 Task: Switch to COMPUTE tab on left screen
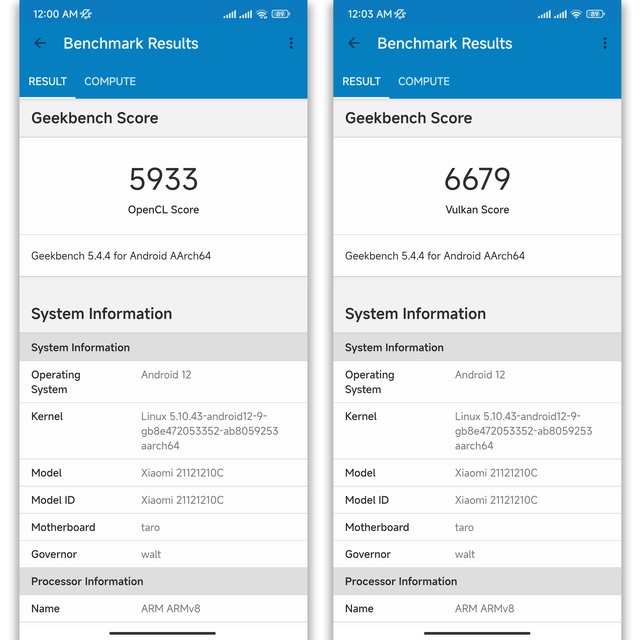(x=110, y=81)
